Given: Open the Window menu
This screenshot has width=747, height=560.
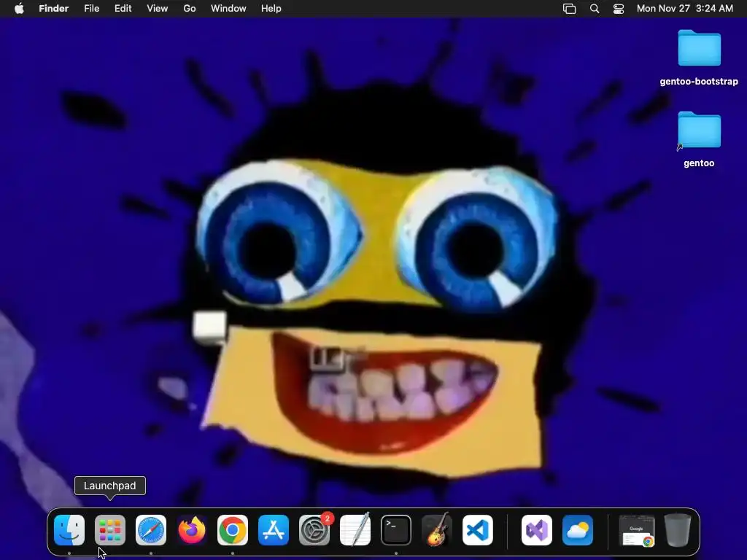Looking at the screenshot, I should 228,9.
